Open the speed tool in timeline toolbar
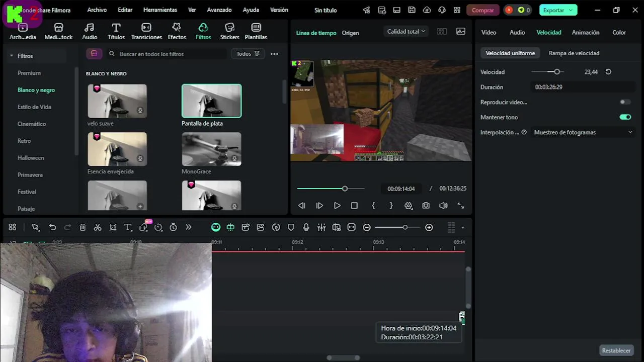644x362 pixels. (158, 227)
